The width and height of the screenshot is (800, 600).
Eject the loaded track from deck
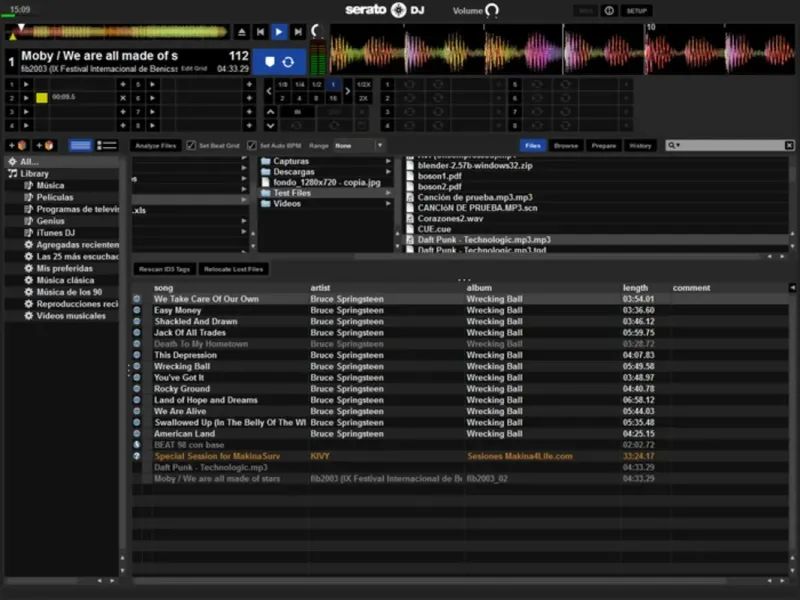tap(241, 32)
